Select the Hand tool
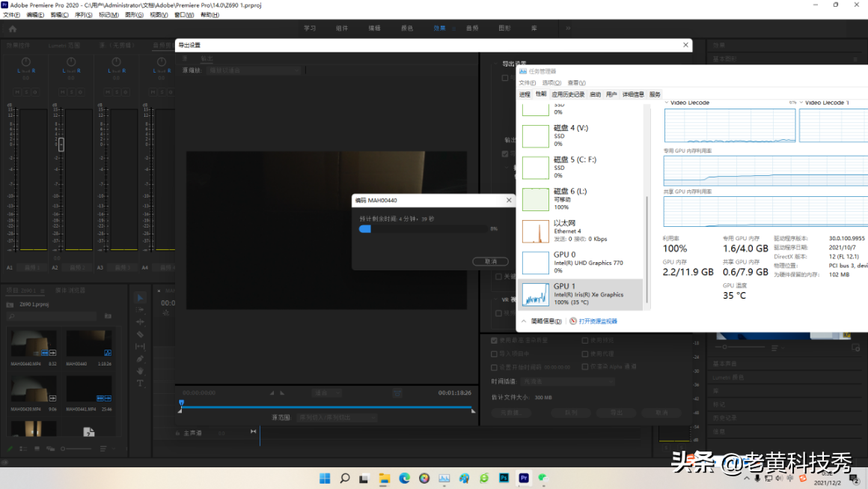Screen dimensions: 868x489 (140, 371)
